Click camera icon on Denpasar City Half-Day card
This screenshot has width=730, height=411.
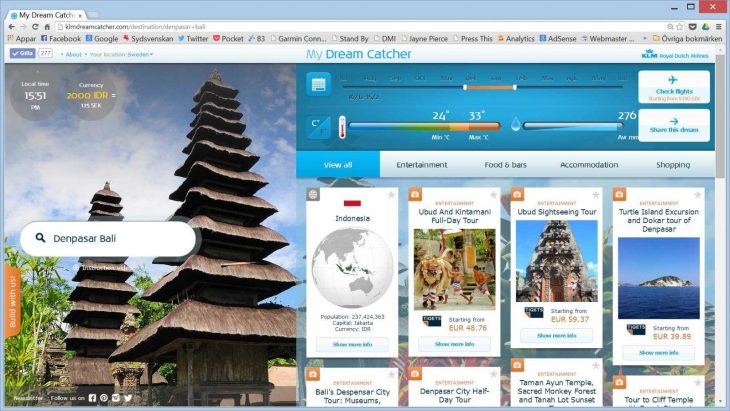[415, 374]
